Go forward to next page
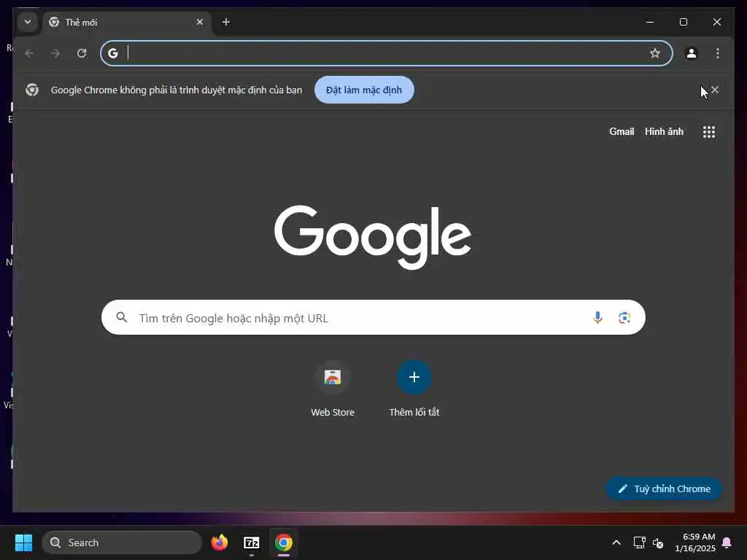This screenshot has width=747, height=560. (55, 53)
